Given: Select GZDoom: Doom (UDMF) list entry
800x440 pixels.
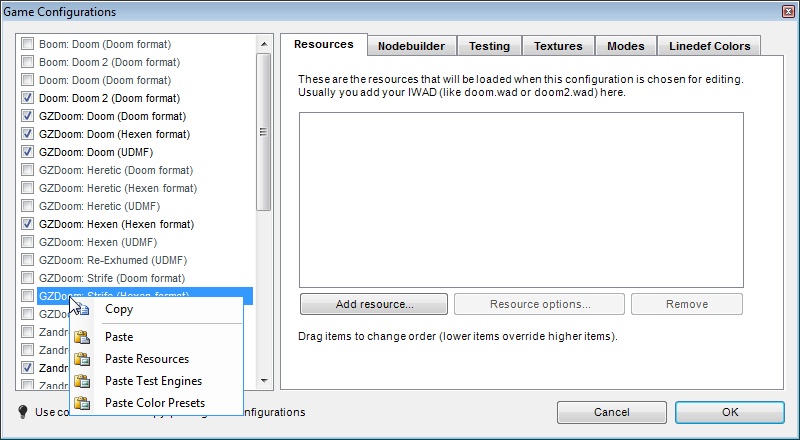Looking at the screenshot, I should [96, 152].
